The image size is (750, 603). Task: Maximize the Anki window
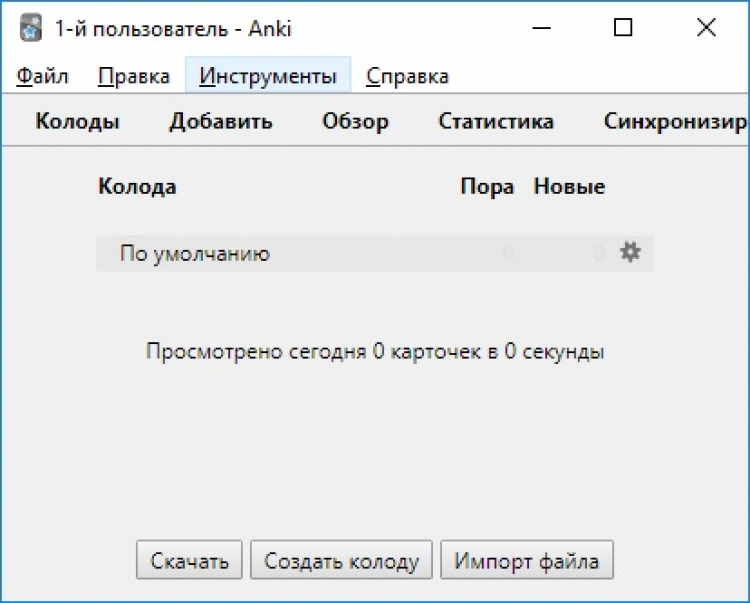(x=623, y=28)
